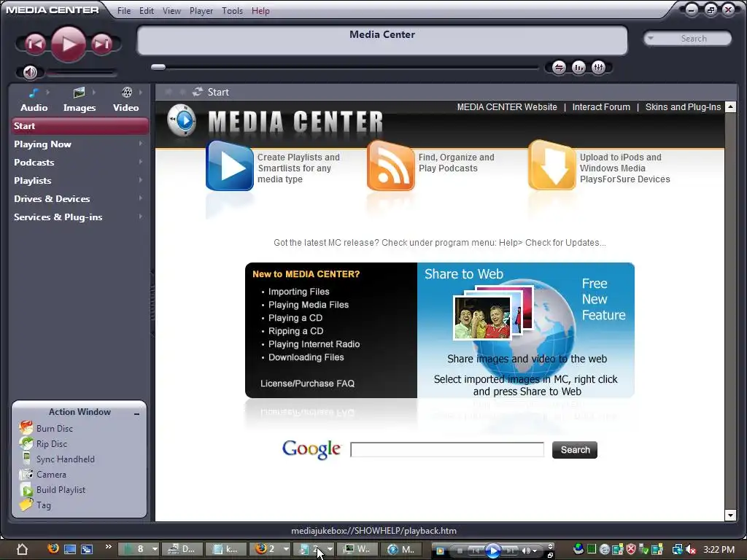Screen dimensions: 747x560
Task: Skip to previous track
Action: pos(35,44)
